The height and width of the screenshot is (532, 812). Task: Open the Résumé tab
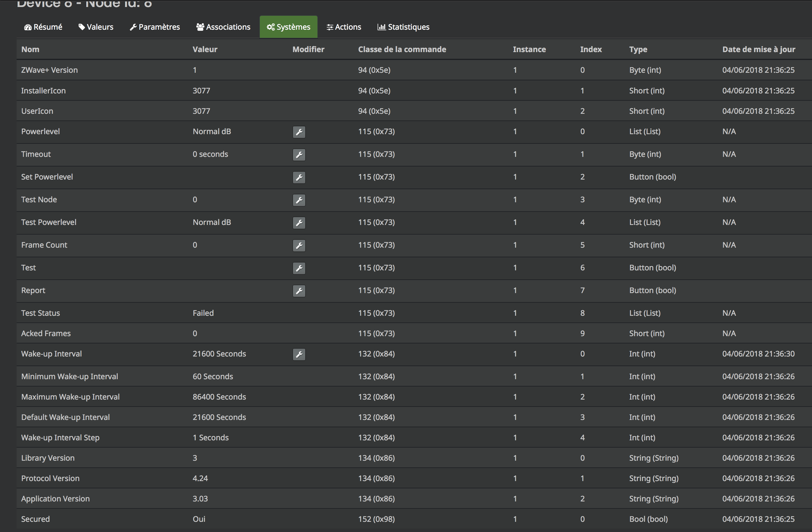[43, 27]
